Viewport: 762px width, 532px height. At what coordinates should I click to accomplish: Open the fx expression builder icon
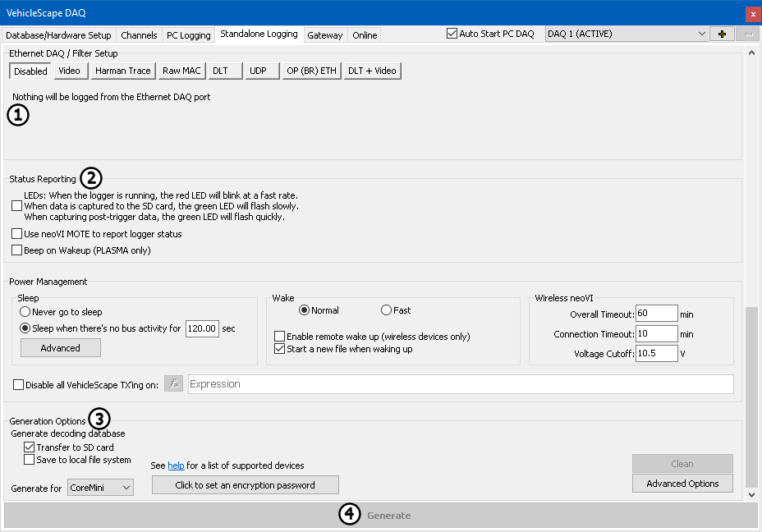[x=173, y=383]
